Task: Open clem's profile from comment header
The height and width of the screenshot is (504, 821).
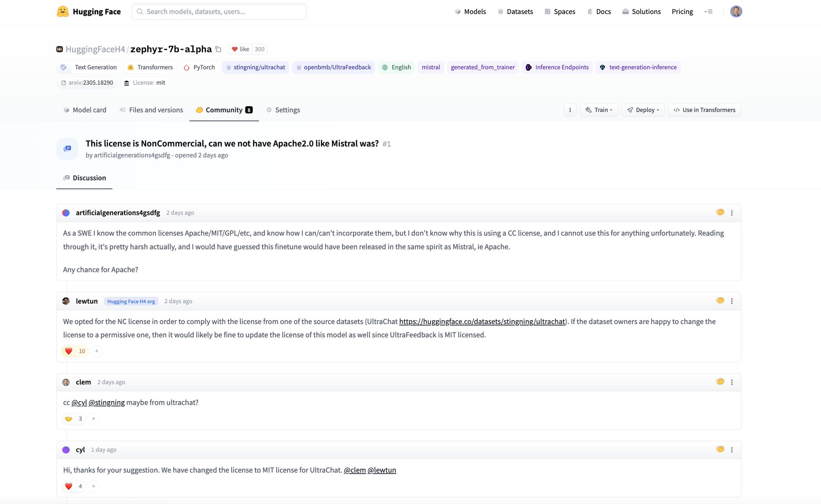Action: pos(83,382)
